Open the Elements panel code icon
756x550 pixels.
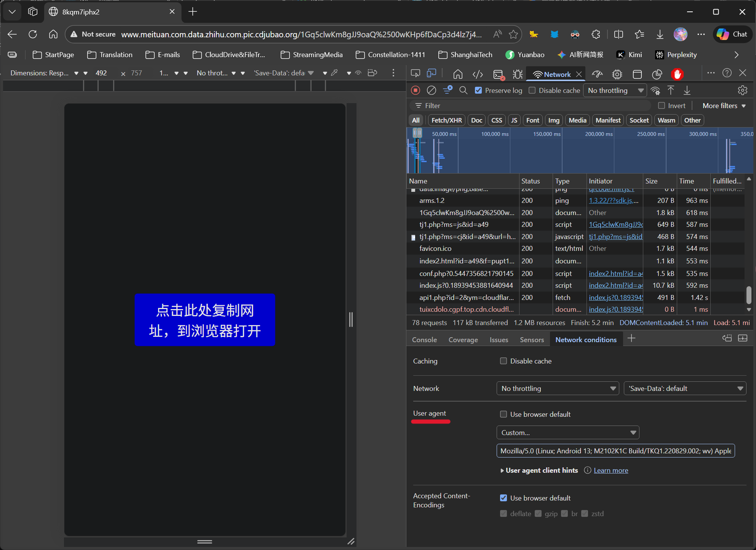[x=478, y=74]
